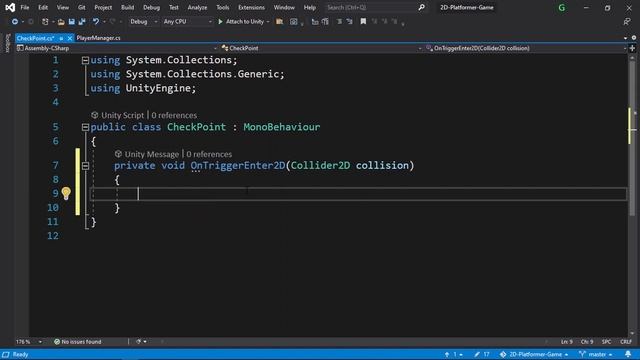Image resolution: width=640 pixels, height=360 pixels.
Task: Open the Analyze menu
Action: point(197,7)
